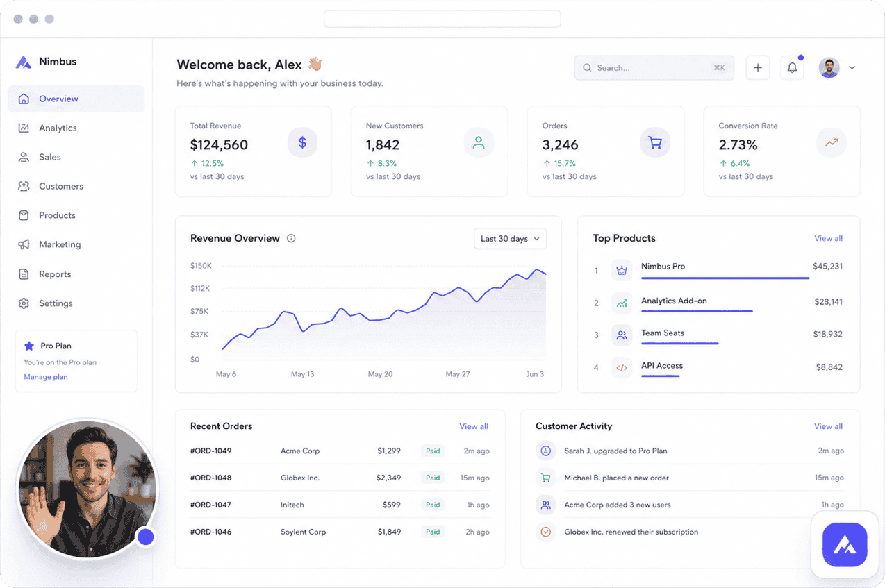Click the Analytics Add-on progress bar

697,311
